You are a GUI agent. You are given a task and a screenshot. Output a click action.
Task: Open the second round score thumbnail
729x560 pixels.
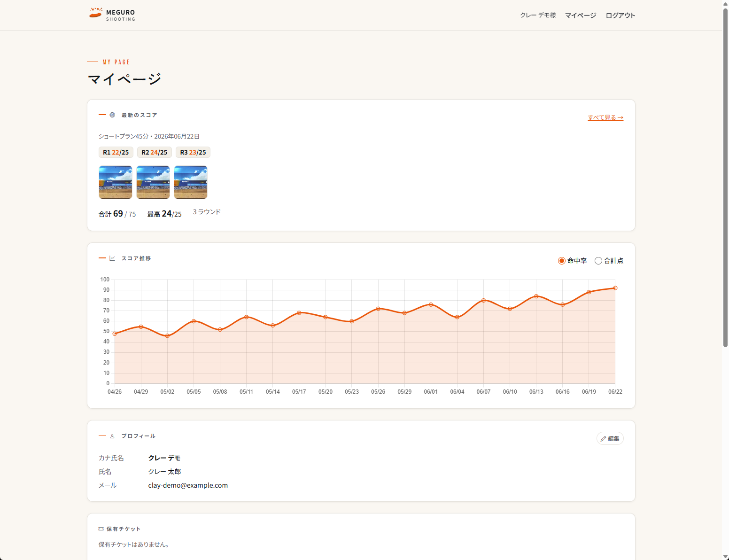click(x=153, y=182)
